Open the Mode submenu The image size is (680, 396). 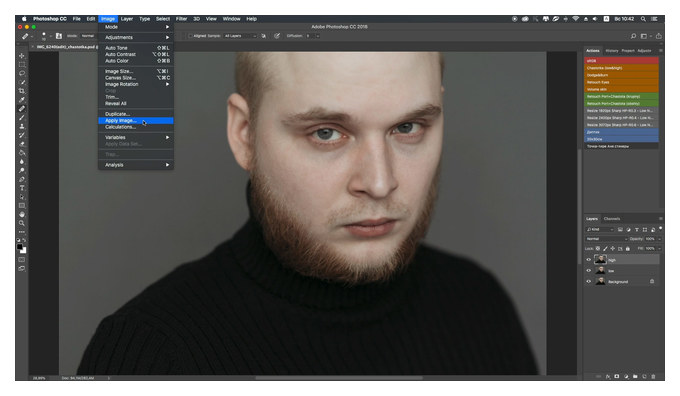(x=136, y=27)
